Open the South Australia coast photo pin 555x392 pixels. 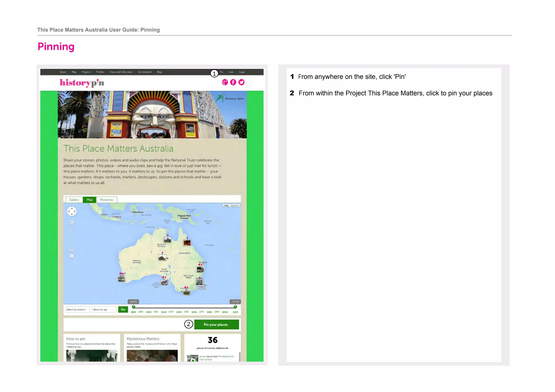[164, 282]
